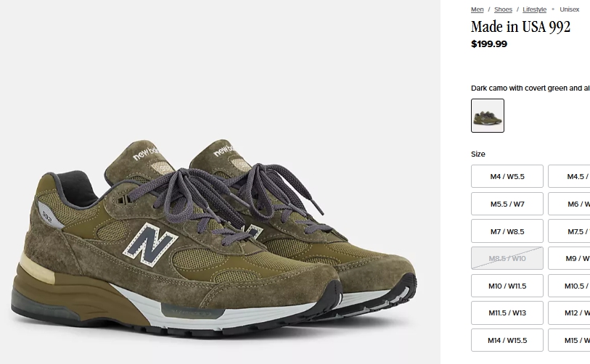
Task: Select the dark camo color swatch thumbnail
Action: pos(488,115)
